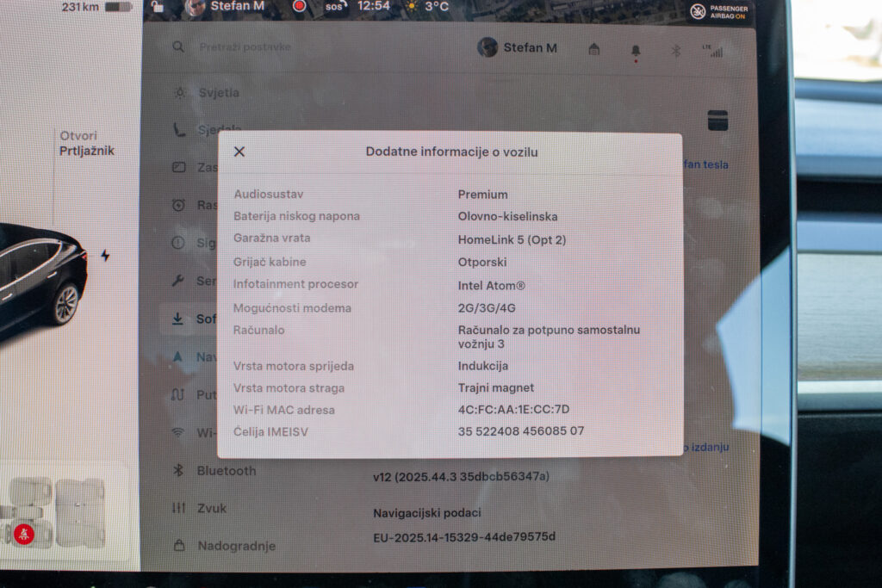
Task: Open Stefan M profile in settings header
Action: [x=518, y=48]
